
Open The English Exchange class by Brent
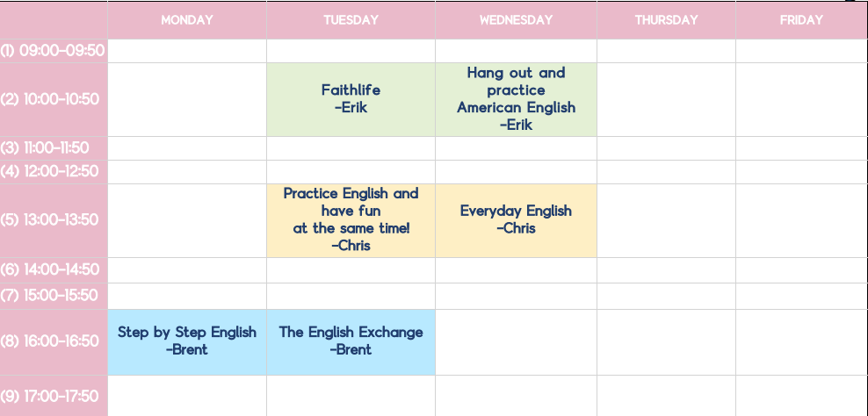click(351, 341)
